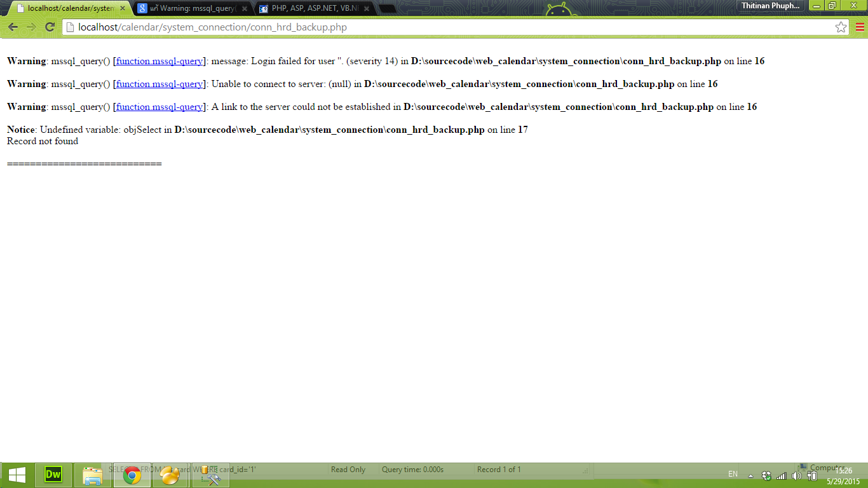Image resolution: width=868 pixels, height=488 pixels.
Task: Restore down the Chrome window
Action: click(x=831, y=6)
